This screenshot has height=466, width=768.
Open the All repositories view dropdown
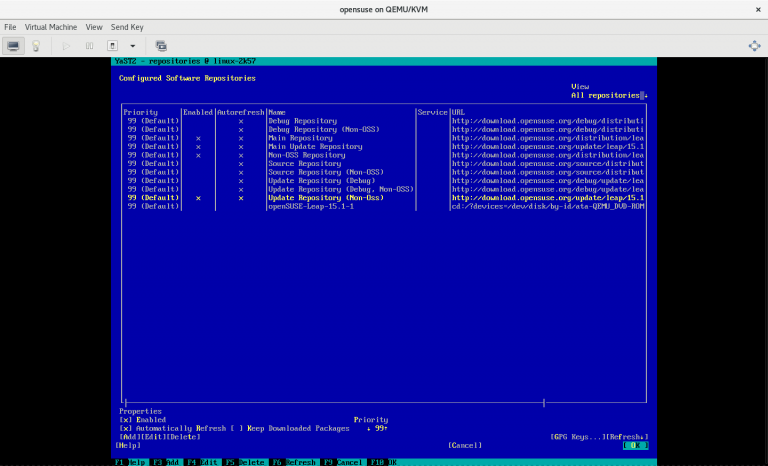609,96
